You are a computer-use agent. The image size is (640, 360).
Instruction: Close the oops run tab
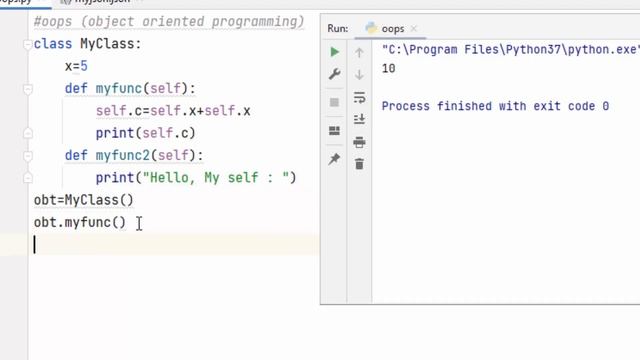click(414, 29)
